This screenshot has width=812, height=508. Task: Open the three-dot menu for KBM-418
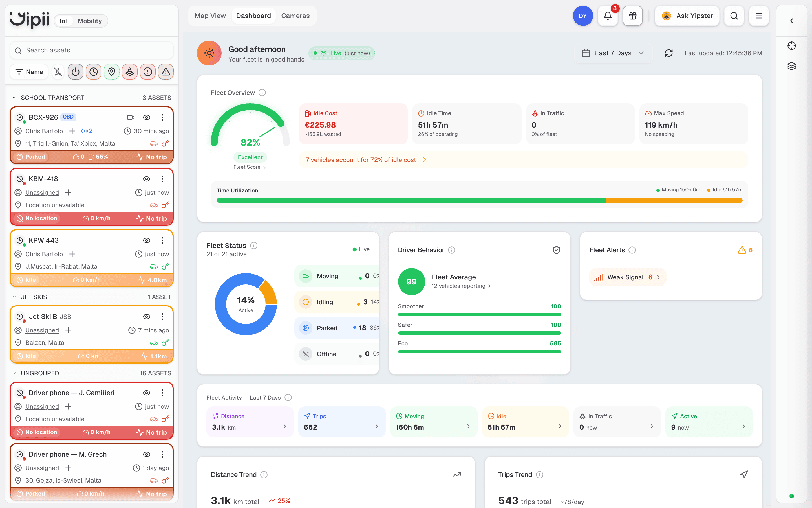pyautogui.click(x=162, y=179)
